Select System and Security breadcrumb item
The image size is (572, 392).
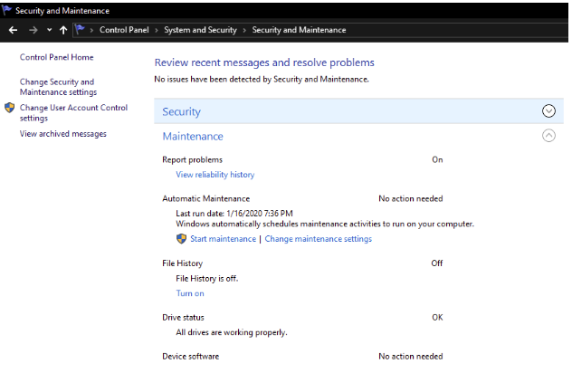200,30
